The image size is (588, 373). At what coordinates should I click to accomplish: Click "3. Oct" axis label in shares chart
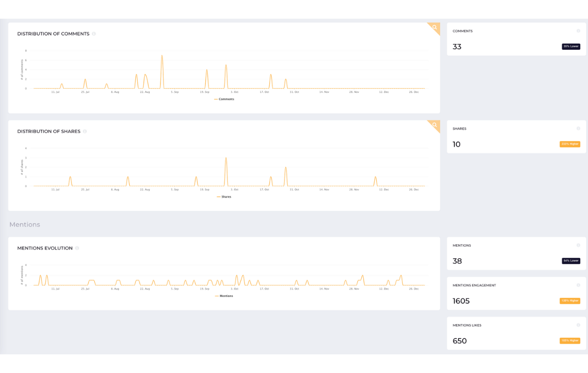click(234, 190)
